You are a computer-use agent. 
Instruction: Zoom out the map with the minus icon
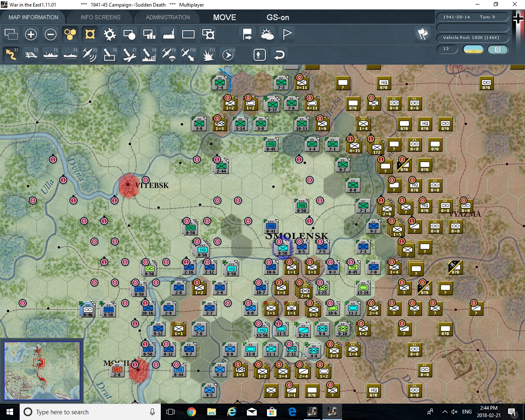coord(50,34)
